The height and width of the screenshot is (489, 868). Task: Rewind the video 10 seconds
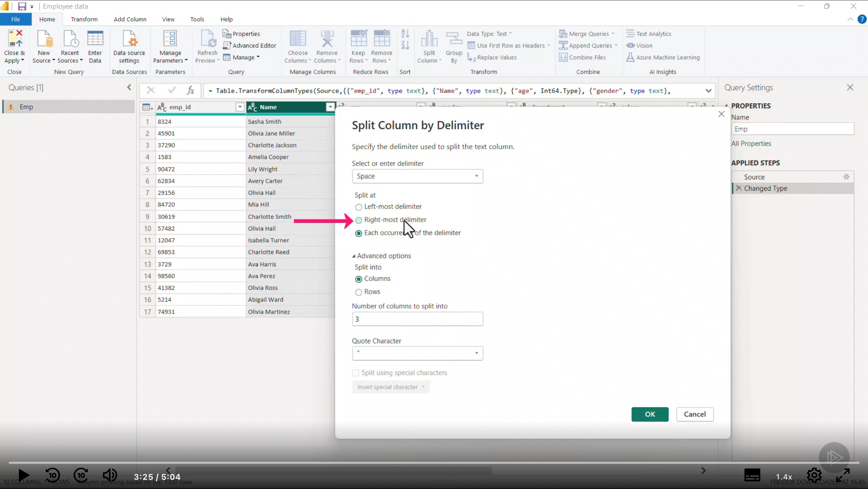click(53, 475)
